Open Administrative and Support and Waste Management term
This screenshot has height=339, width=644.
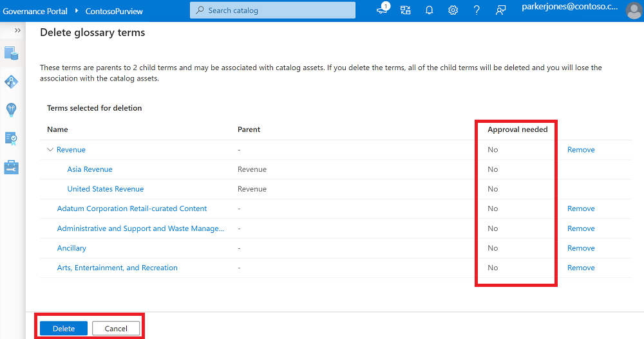[141, 228]
